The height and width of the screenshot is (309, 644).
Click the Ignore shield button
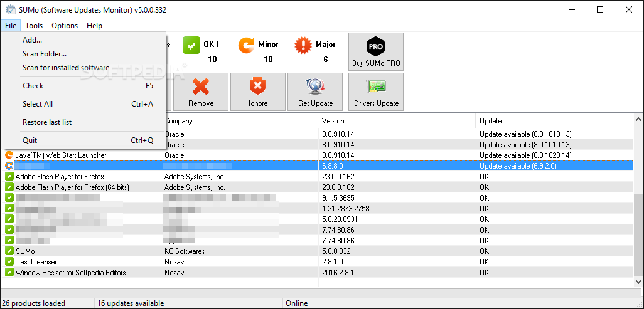[x=258, y=92]
